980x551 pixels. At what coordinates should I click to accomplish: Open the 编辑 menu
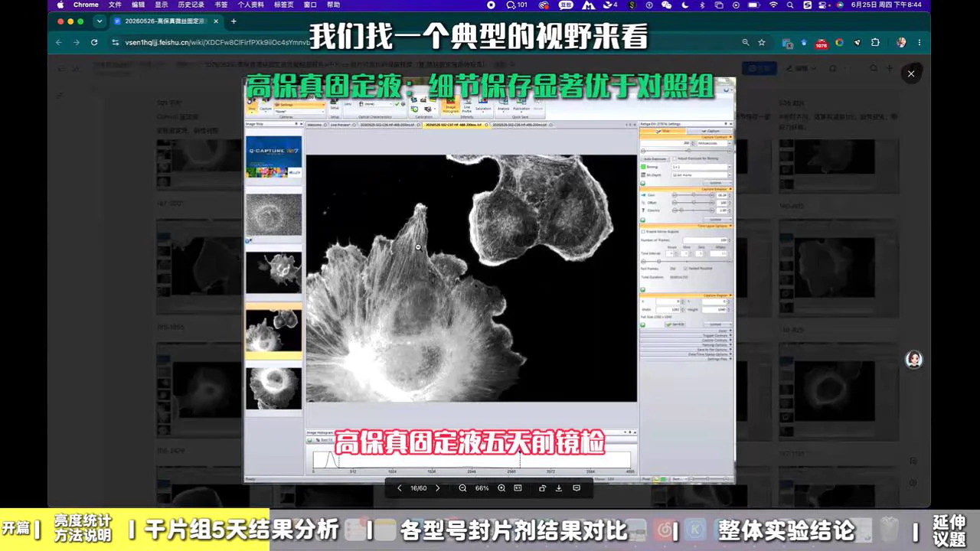click(x=138, y=5)
